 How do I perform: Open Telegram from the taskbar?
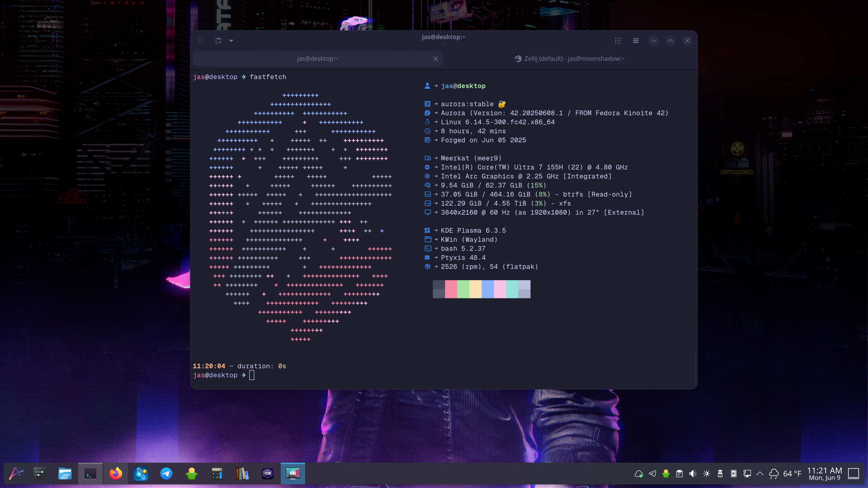(166, 474)
